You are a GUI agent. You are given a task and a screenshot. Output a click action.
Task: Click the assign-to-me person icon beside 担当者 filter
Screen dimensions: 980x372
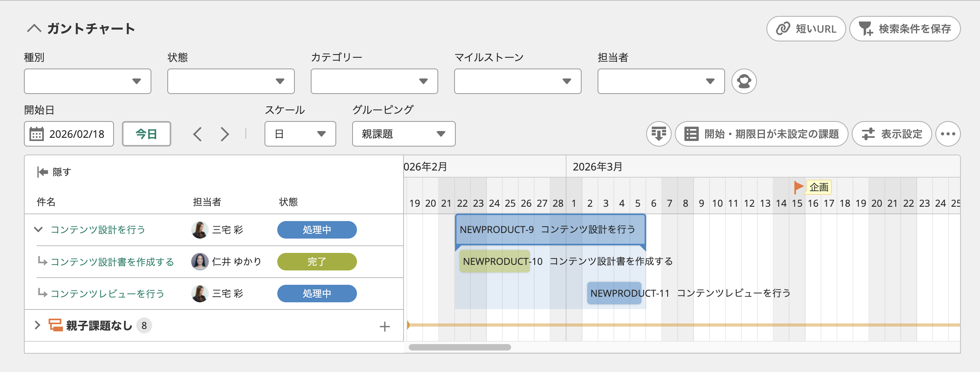[744, 81]
